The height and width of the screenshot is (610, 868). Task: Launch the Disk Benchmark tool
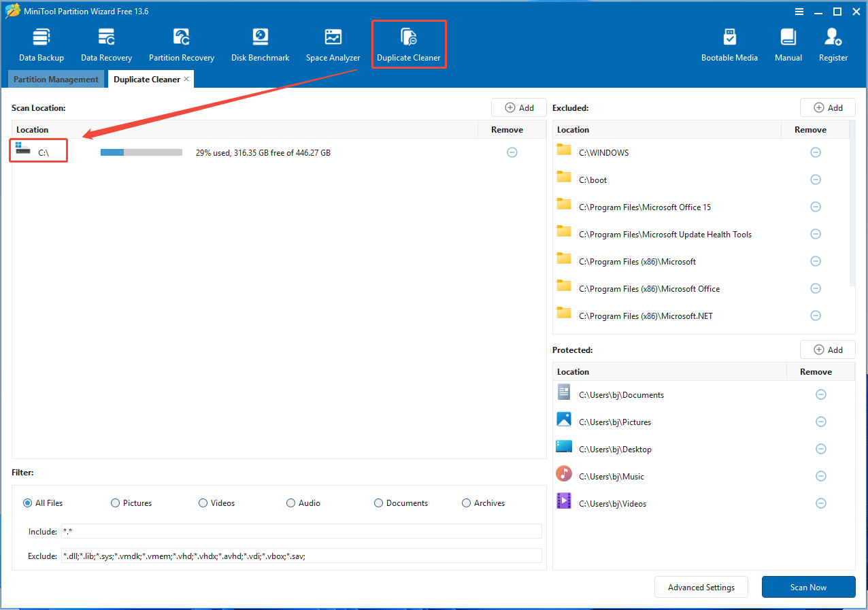(260, 42)
